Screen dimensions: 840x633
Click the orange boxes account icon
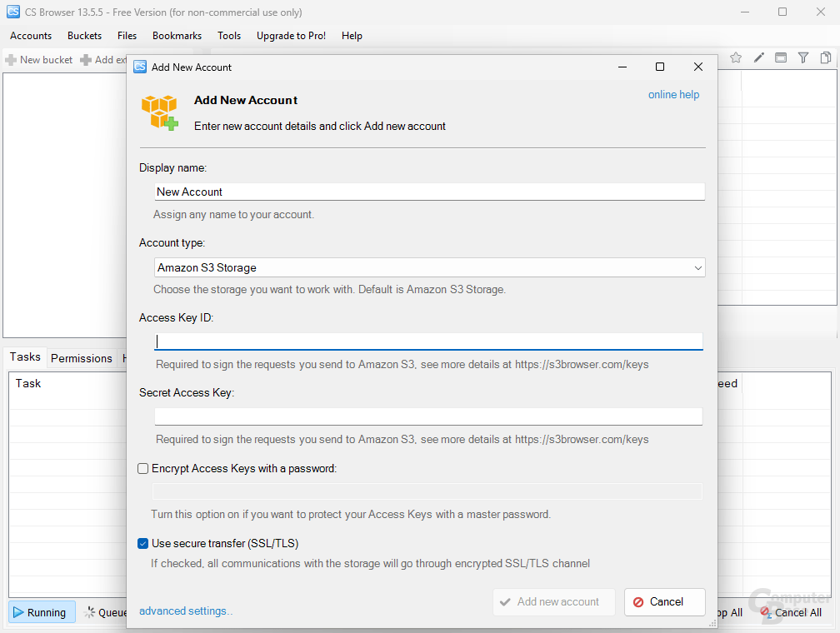(x=160, y=113)
